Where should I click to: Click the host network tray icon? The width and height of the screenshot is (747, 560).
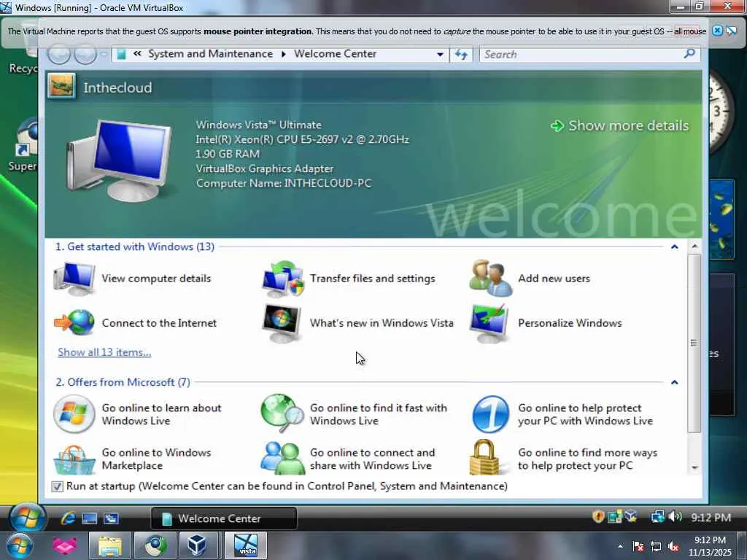656,547
